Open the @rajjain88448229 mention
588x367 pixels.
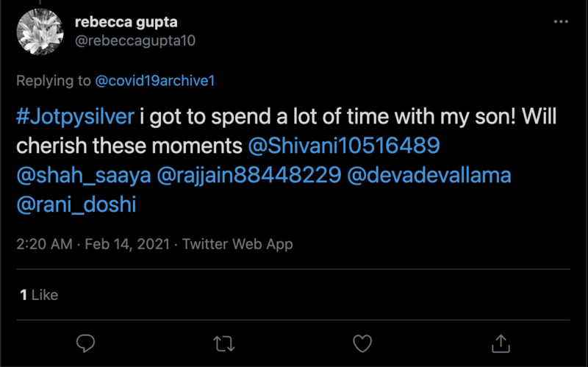point(245,175)
